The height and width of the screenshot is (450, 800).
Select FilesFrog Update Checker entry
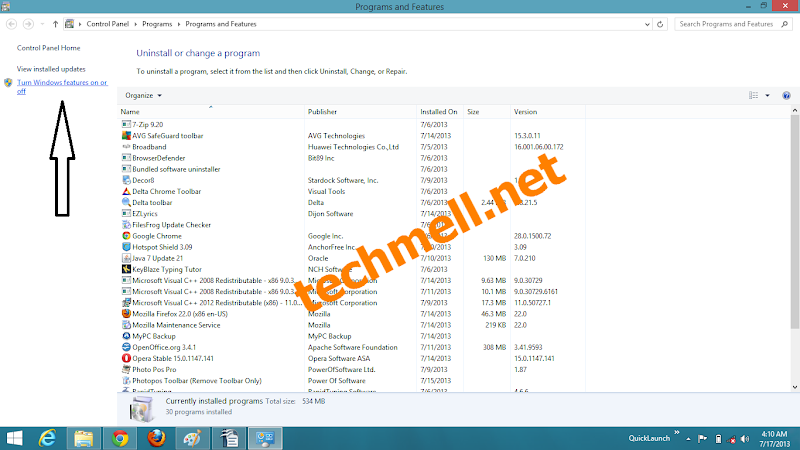point(352,224)
